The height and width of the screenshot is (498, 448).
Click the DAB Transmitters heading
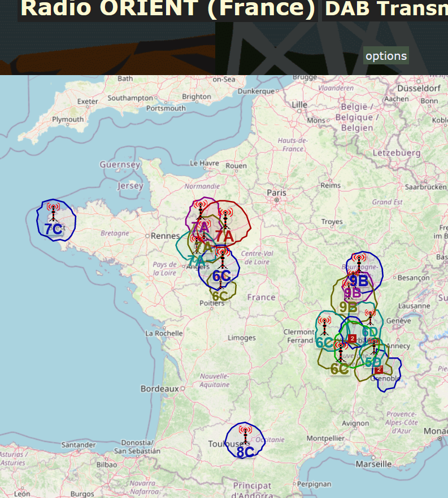[x=386, y=9]
